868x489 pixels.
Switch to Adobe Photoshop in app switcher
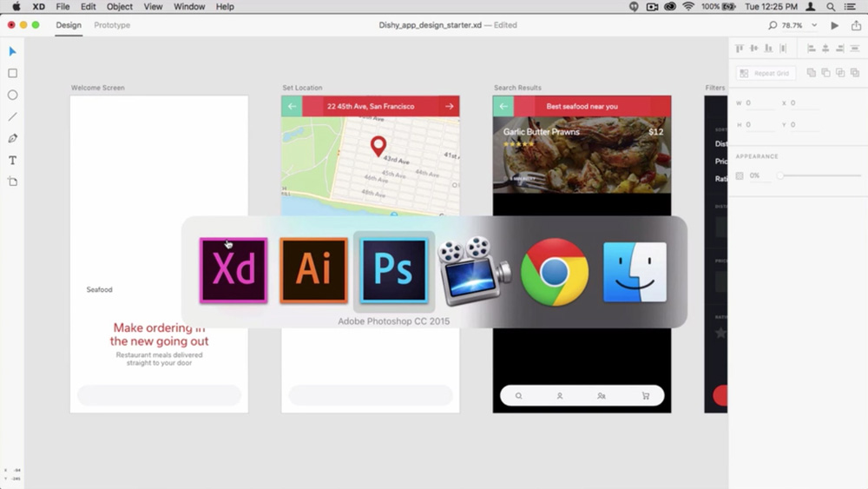[x=394, y=271]
